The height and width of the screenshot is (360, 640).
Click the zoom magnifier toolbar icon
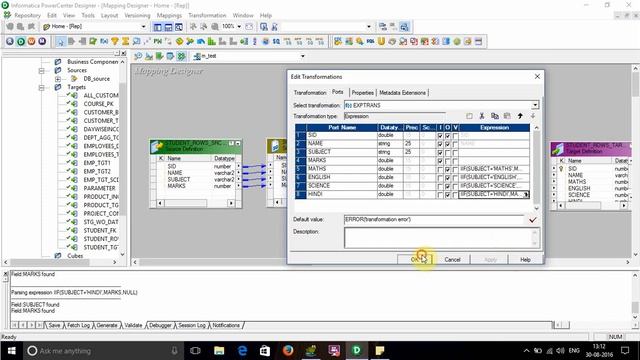(x=215, y=27)
